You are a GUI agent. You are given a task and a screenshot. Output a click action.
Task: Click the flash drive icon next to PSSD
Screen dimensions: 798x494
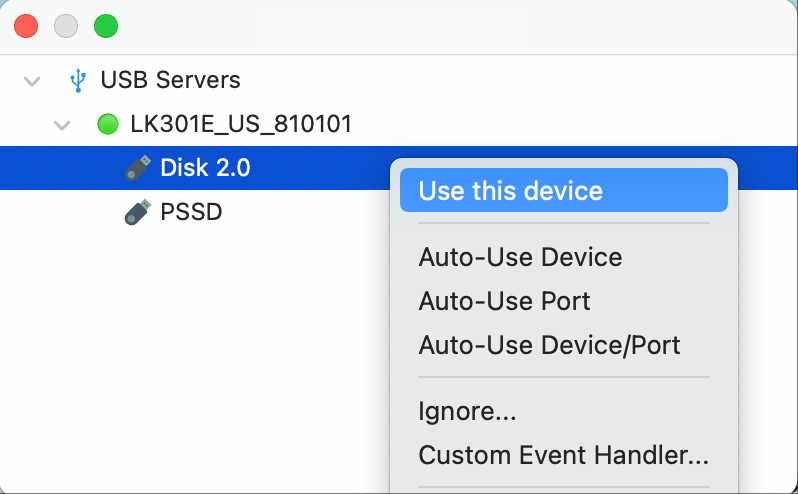pos(138,212)
